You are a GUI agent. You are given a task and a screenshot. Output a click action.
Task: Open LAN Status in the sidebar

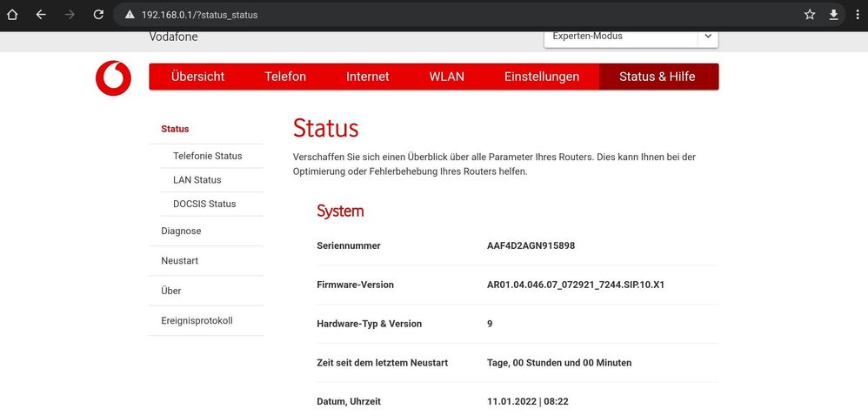click(197, 180)
